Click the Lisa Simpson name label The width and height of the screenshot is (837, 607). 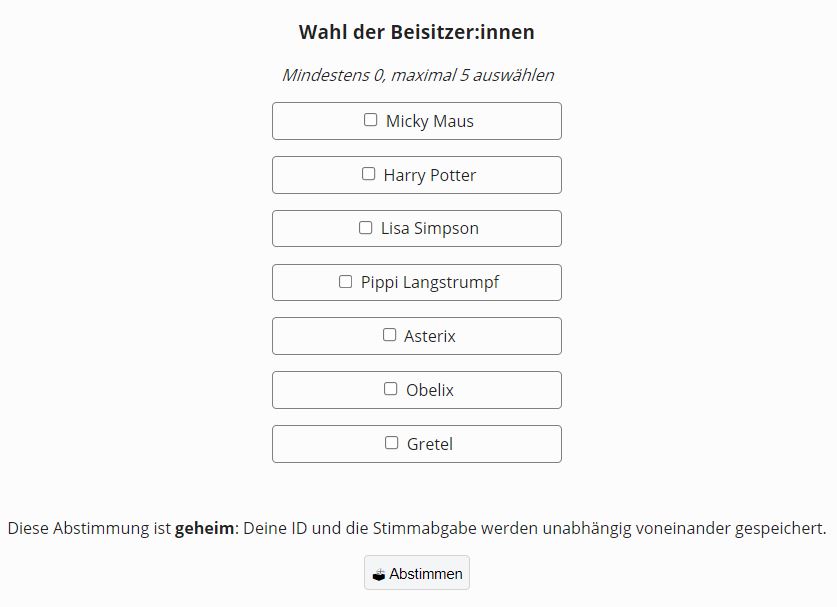430,228
